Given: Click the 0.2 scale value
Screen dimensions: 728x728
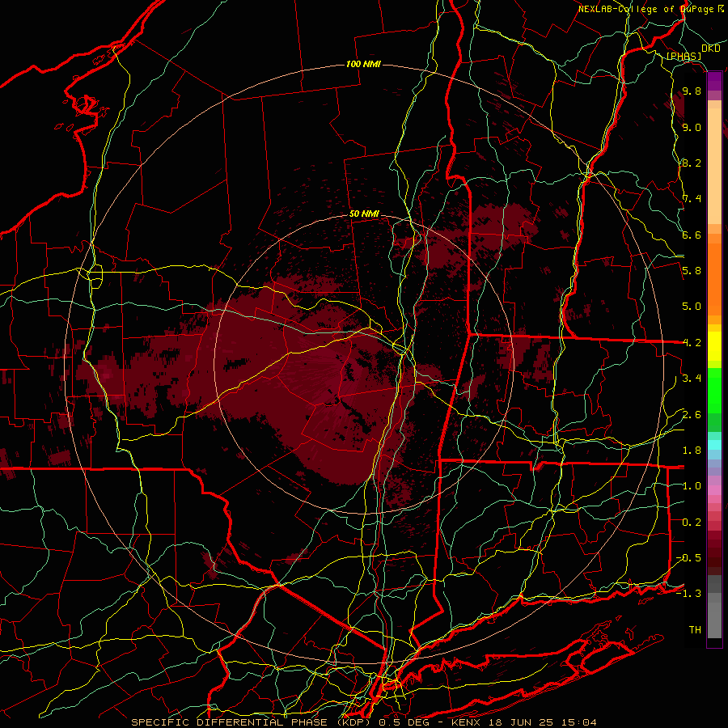Looking at the screenshot, I should coord(692,522).
